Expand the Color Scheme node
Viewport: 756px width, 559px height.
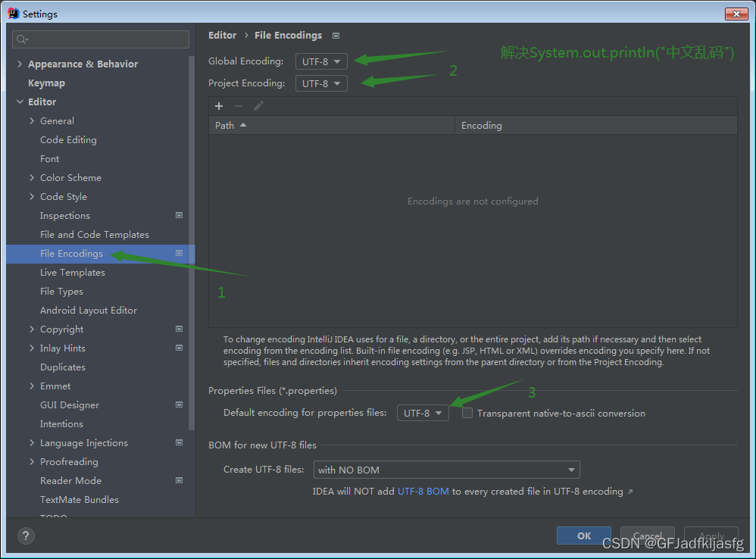pyautogui.click(x=32, y=177)
